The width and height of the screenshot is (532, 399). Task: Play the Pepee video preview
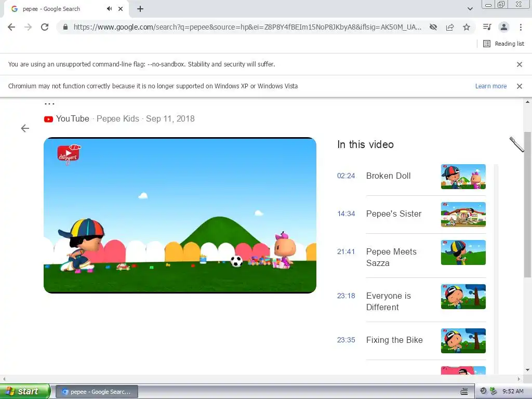[x=180, y=216]
